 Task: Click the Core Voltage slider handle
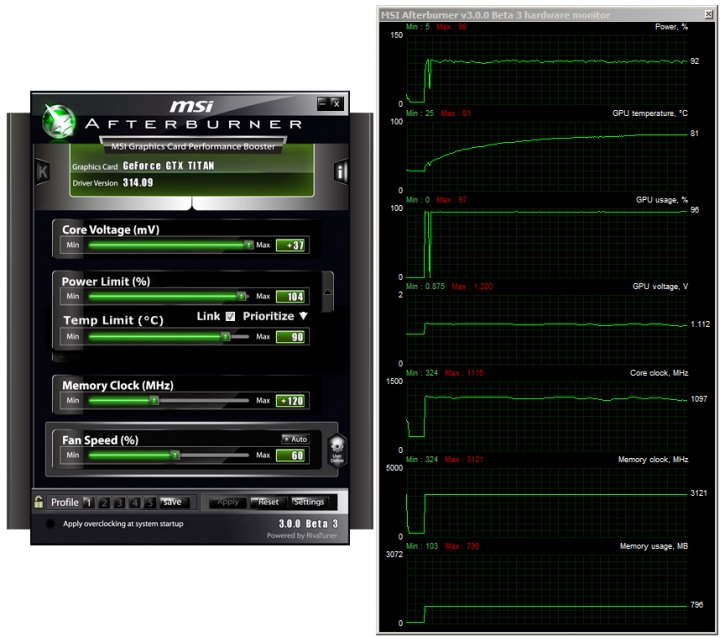tap(249, 245)
